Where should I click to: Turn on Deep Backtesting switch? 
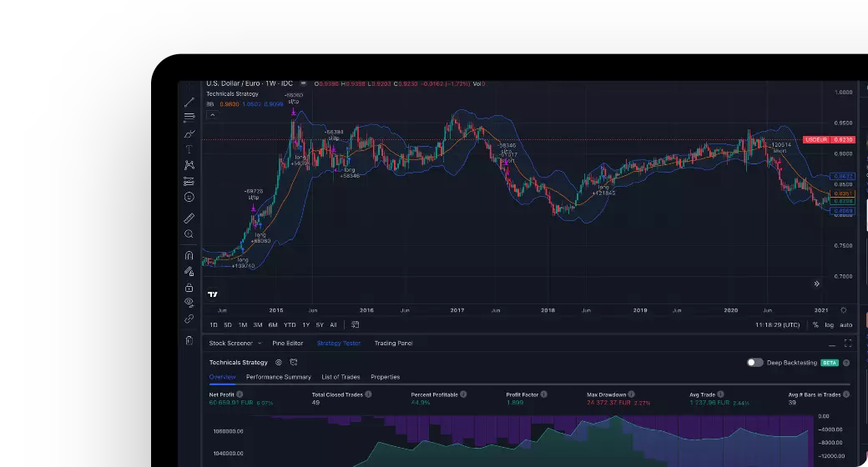754,363
